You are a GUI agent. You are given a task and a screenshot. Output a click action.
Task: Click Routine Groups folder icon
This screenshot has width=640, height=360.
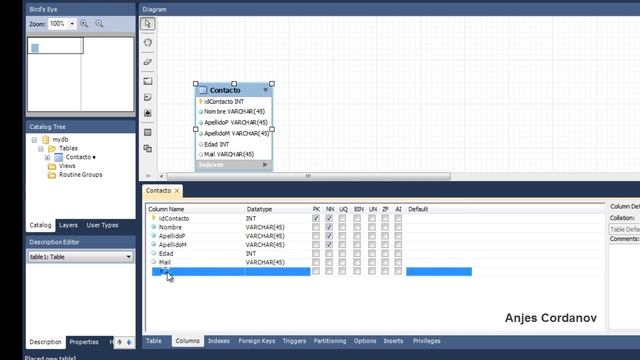[52, 175]
